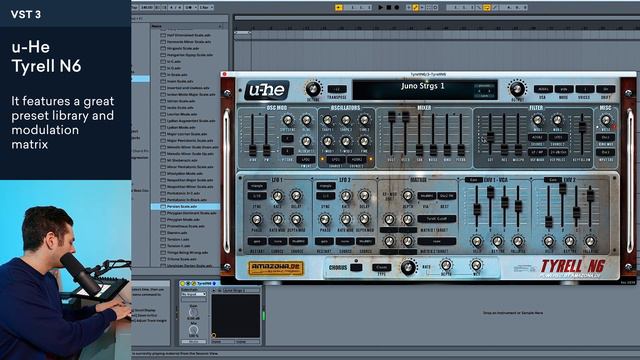Stop the transport in Ableton

tap(389, 7)
